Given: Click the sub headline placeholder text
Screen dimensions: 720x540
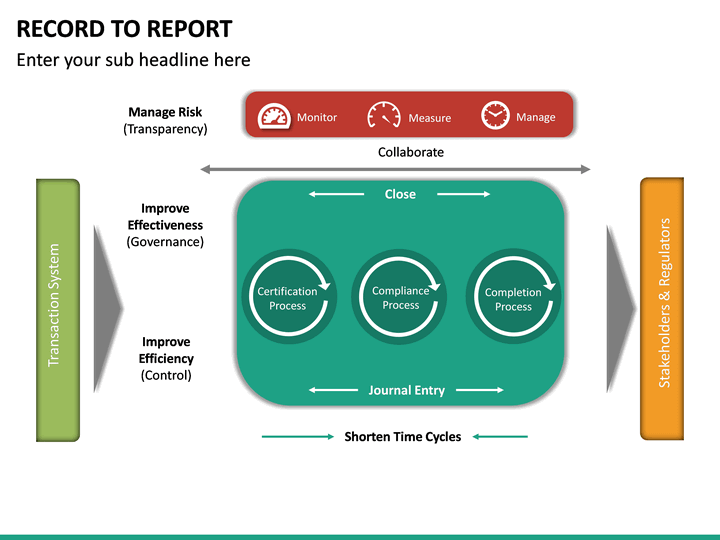Looking at the screenshot, I should (x=133, y=60).
